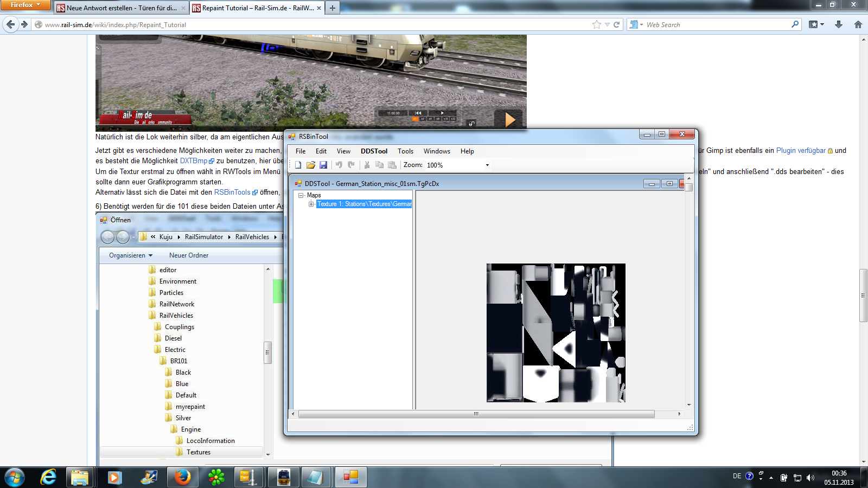Click the Undo arrow icon

tap(339, 165)
